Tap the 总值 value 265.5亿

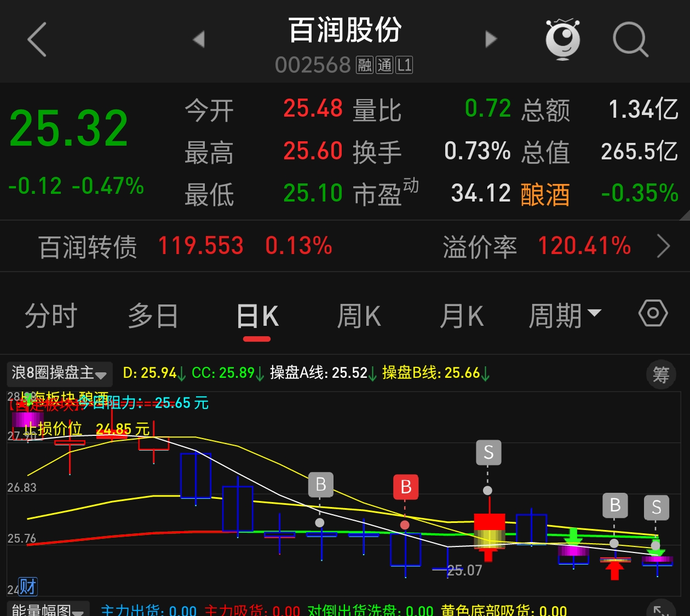640,152
